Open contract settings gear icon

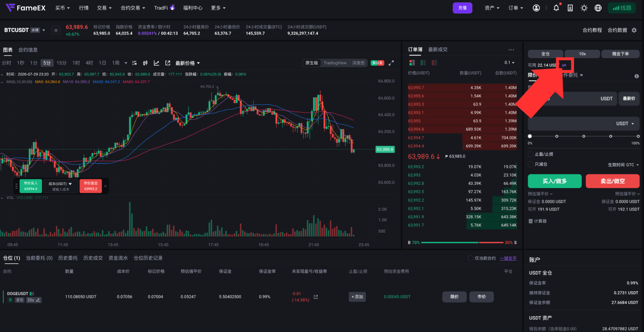(634, 30)
